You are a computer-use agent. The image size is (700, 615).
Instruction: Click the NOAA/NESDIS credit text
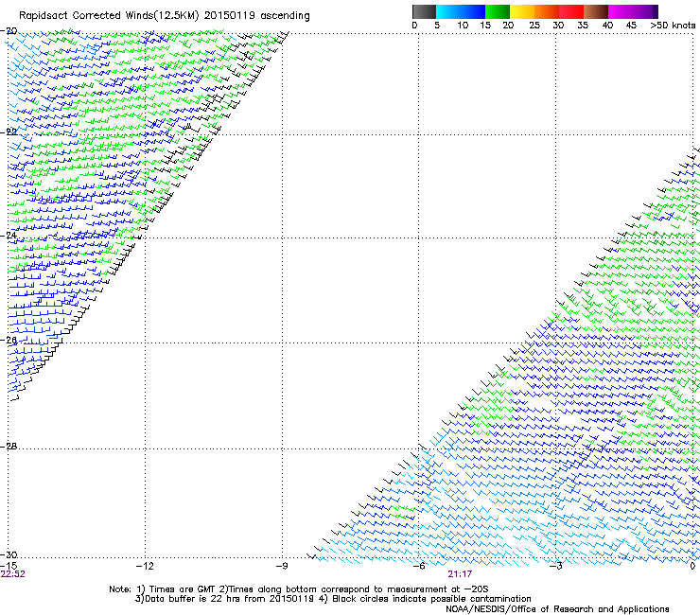(557, 608)
